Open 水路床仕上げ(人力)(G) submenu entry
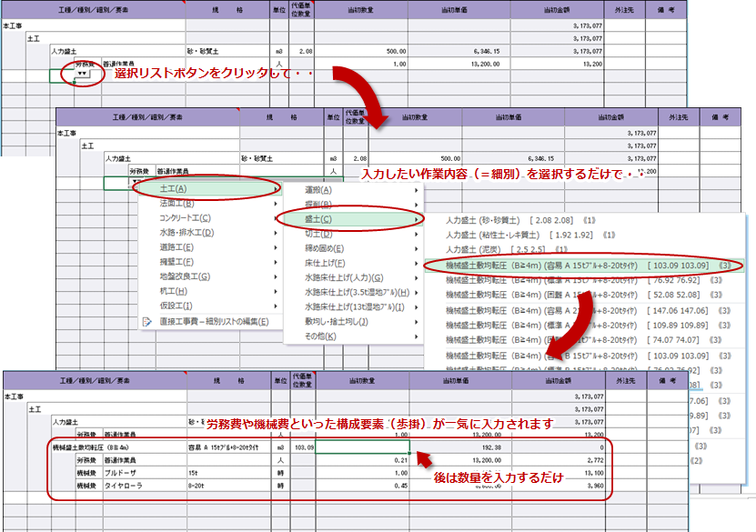Image resolution: width=756 pixels, height=532 pixels. 353,278
